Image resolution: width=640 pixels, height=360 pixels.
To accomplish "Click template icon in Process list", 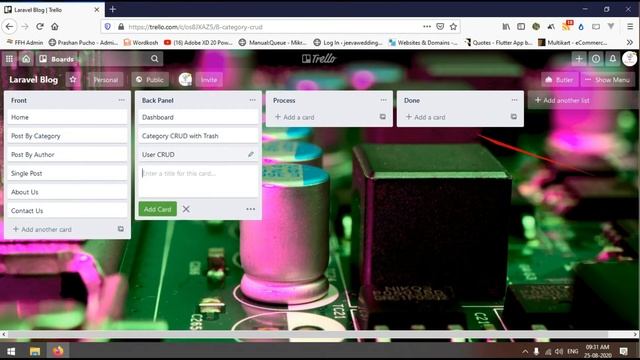I will click(x=383, y=117).
